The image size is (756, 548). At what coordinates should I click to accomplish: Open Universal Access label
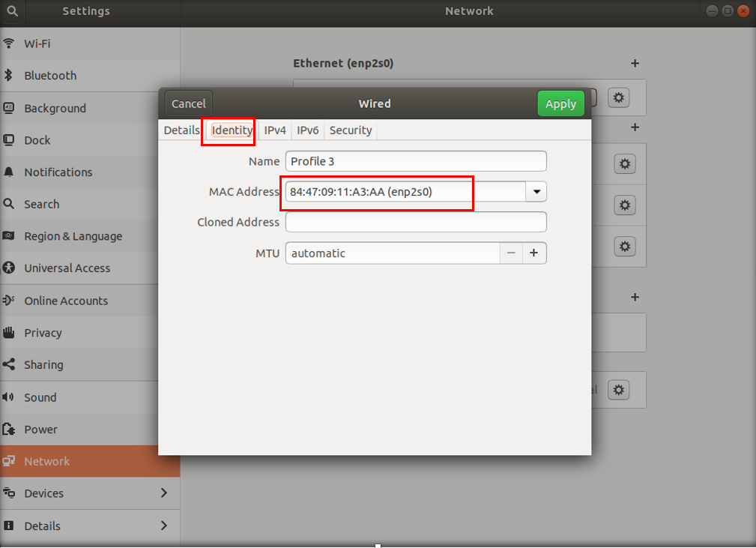point(67,268)
